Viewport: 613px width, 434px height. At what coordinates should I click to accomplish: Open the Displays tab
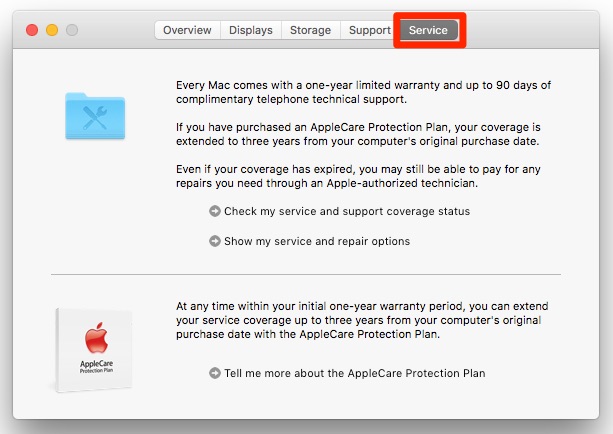250,30
